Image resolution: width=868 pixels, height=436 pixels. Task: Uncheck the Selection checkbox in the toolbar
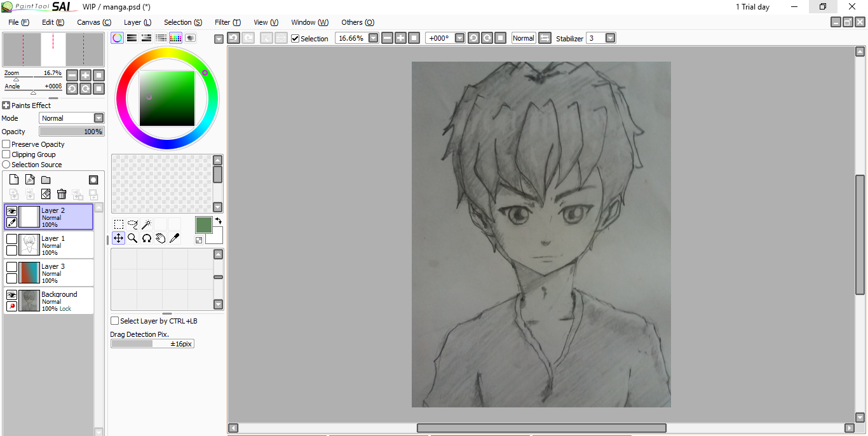[295, 38]
